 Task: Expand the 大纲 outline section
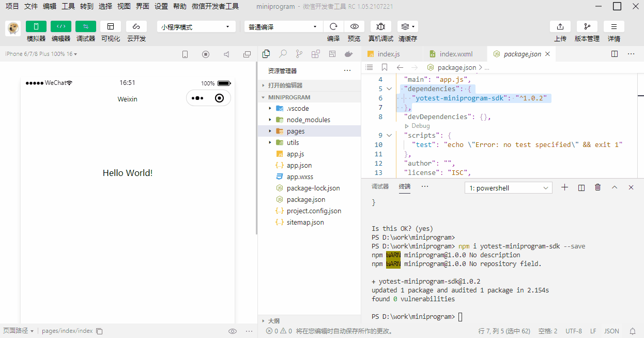point(309,320)
